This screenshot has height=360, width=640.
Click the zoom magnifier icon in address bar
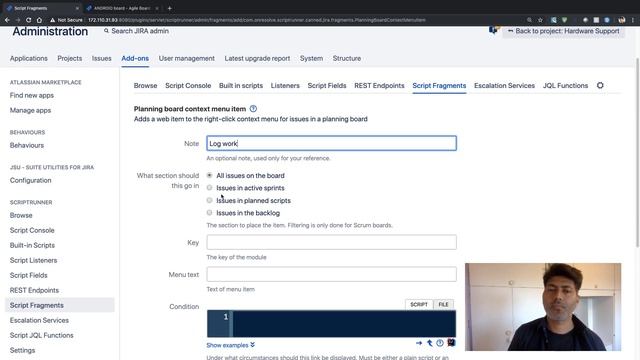(x=529, y=20)
